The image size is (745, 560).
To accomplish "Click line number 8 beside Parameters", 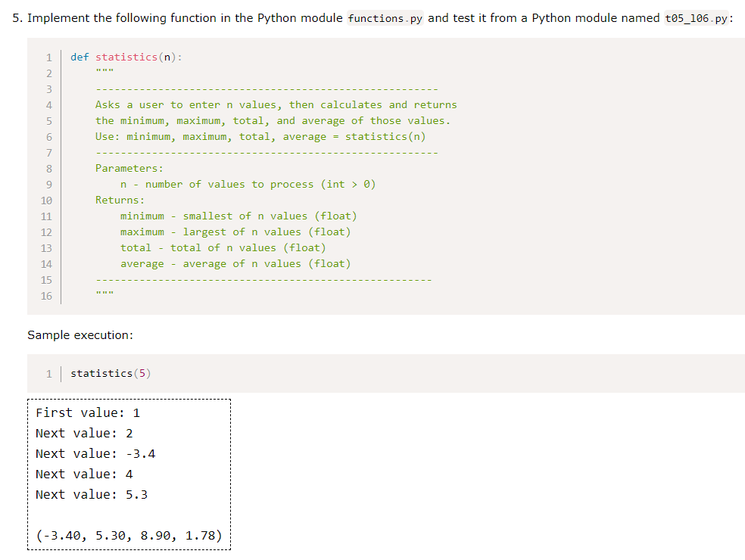I will [48, 168].
